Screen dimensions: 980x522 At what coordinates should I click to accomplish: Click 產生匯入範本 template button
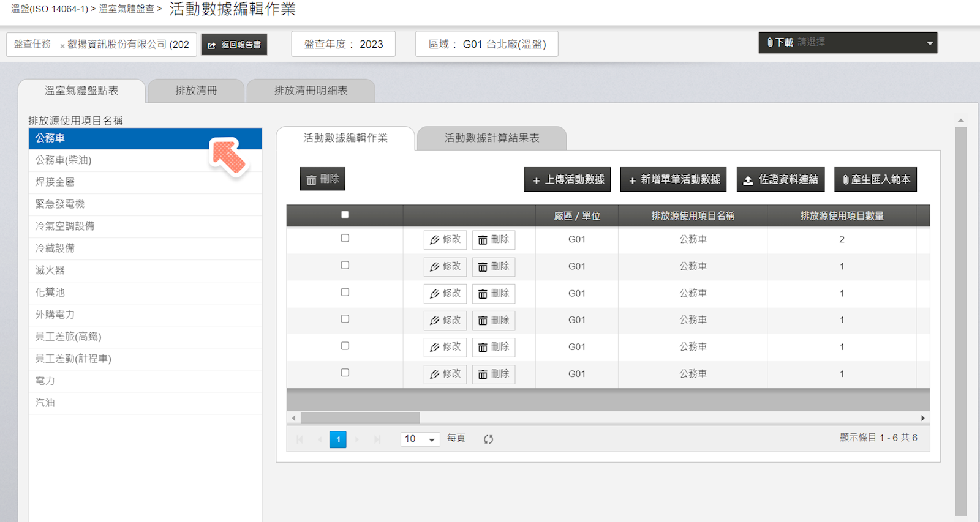pos(875,180)
